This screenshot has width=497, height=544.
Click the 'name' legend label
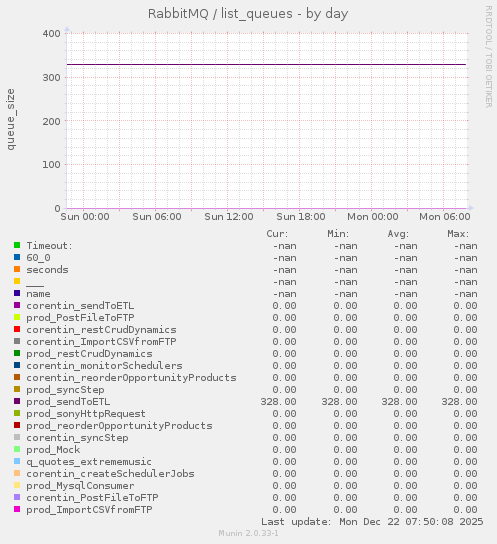38,294
